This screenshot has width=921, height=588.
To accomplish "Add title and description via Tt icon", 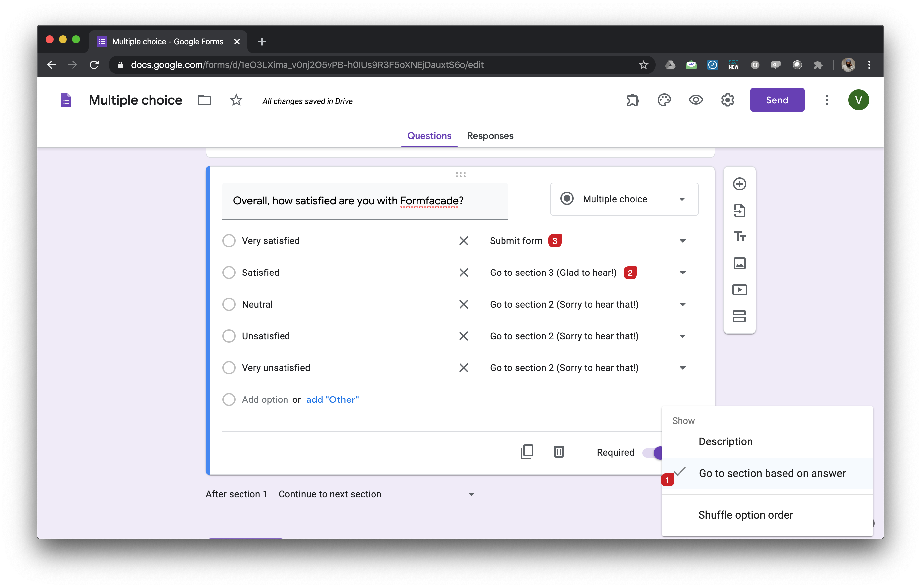I will click(739, 237).
